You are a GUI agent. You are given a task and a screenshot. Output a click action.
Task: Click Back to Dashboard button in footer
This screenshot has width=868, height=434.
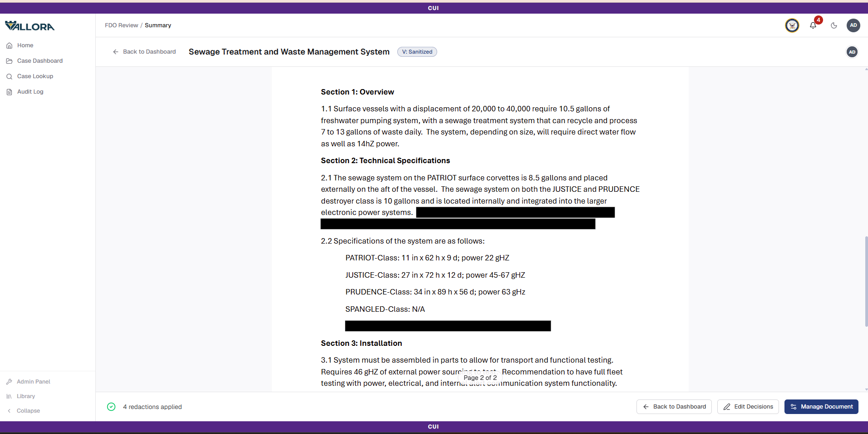point(674,407)
